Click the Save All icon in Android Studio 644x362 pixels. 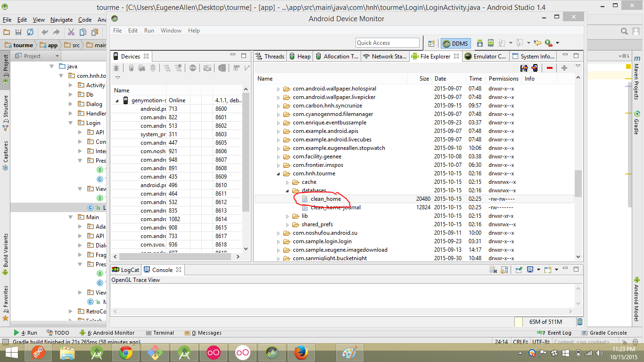[18, 32]
